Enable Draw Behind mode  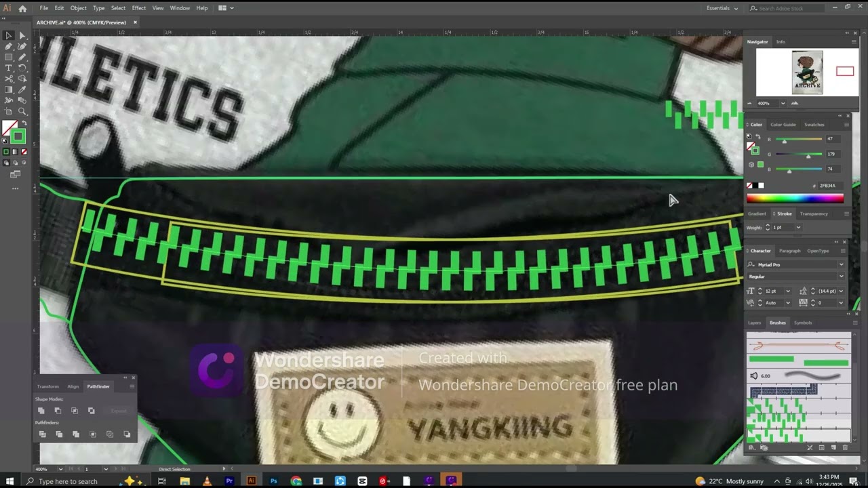pos(14,163)
